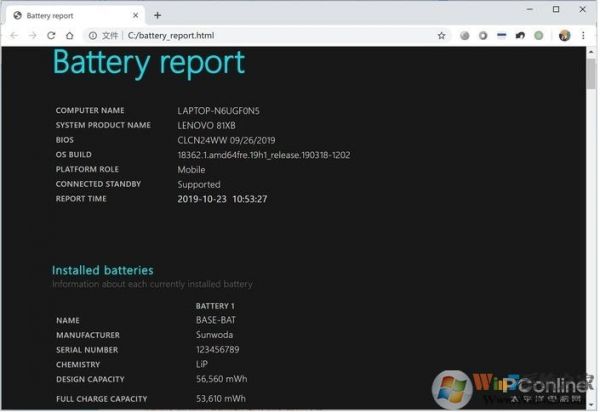Click platform role value Mobile
This screenshot has height=412, width=600.
tap(191, 169)
